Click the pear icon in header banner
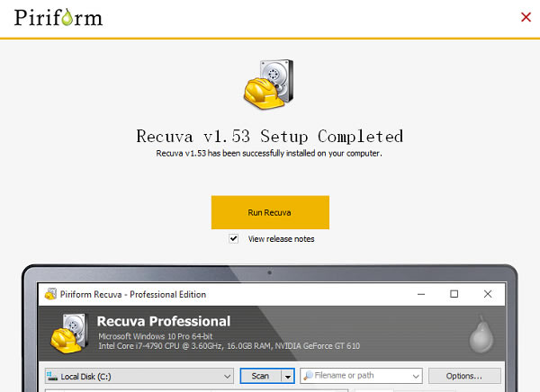 [x=481, y=334]
